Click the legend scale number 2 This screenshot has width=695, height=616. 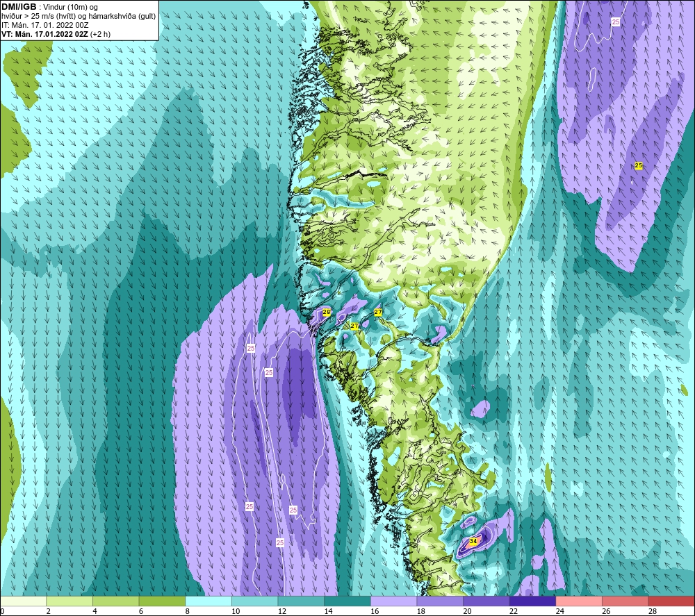pyautogui.click(x=48, y=611)
